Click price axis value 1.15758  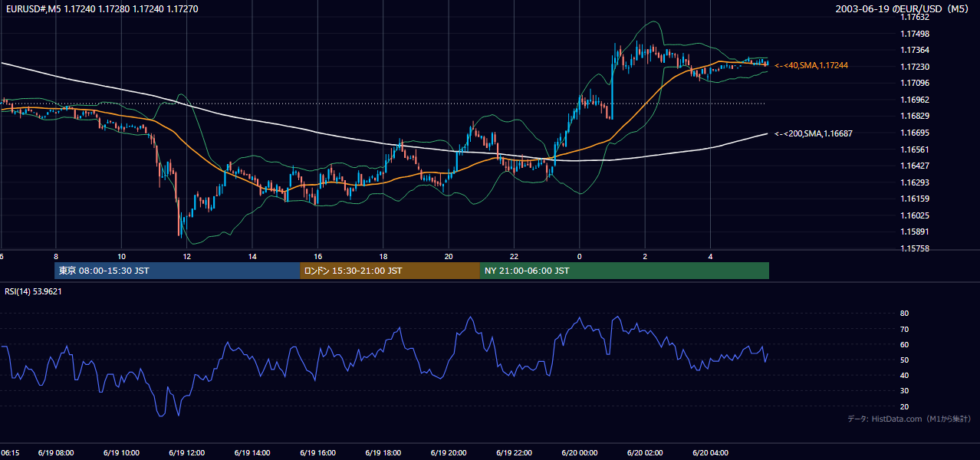click(x=914, y=248)
